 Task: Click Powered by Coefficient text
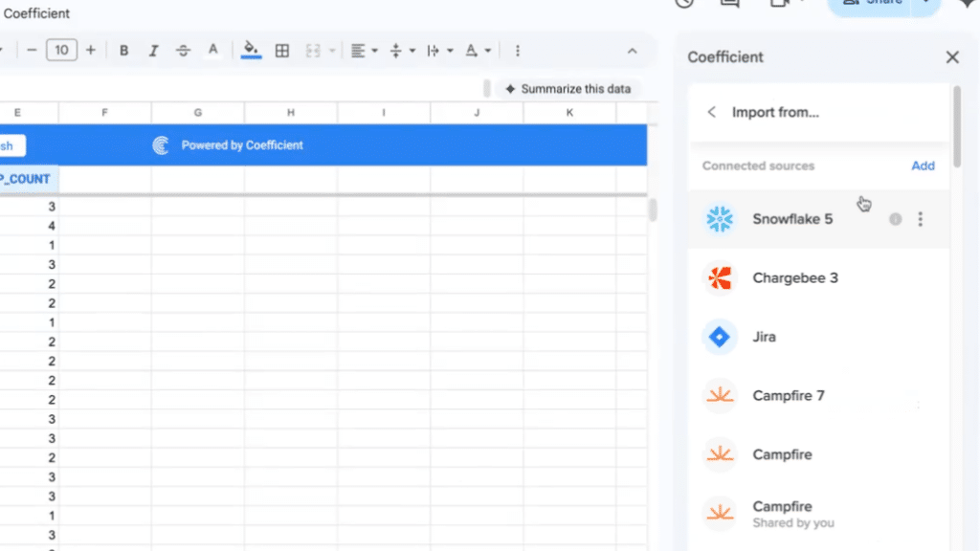(242, 145)
